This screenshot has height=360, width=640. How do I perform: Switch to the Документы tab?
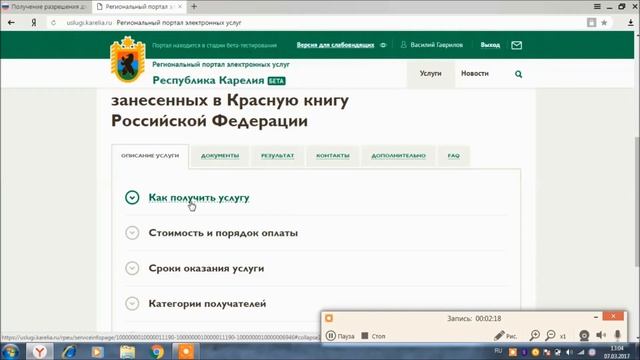pos(220,156)
